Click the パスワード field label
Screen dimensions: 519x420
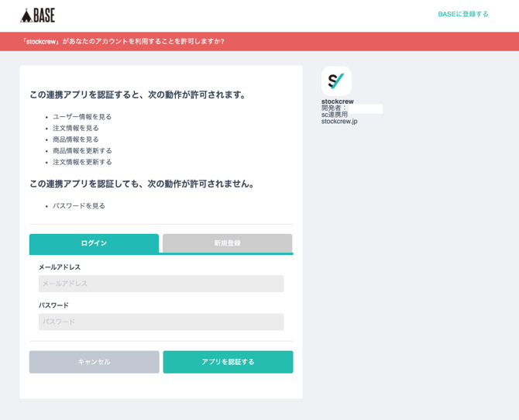[x=53, y=305]
